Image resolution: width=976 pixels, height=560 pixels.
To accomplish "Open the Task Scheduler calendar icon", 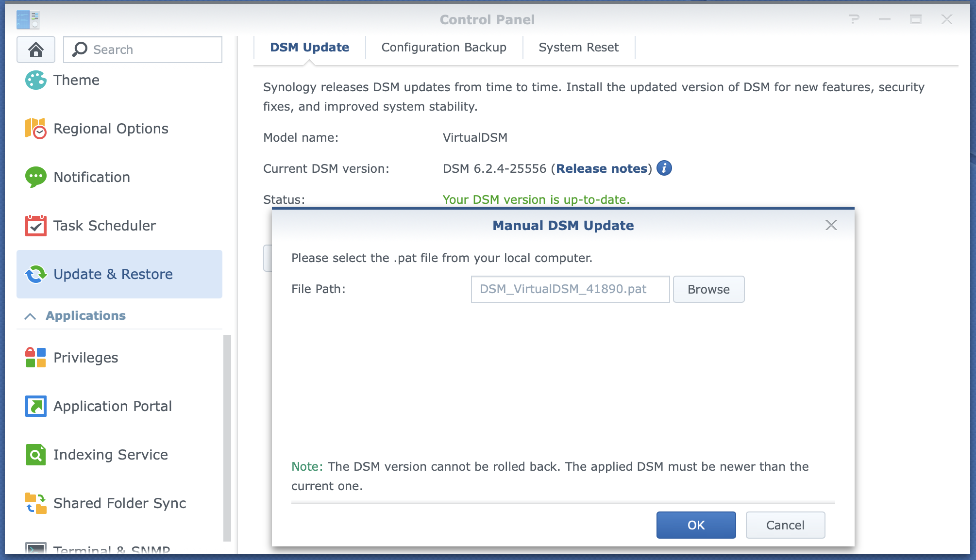I will 36,226.
